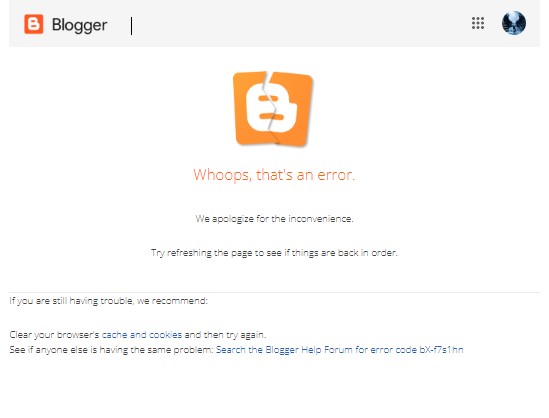Select the "Whoops, that's an error." heading
Image resolution: width=549 pixels, height=418 pixels.
[x=274, y=175]
